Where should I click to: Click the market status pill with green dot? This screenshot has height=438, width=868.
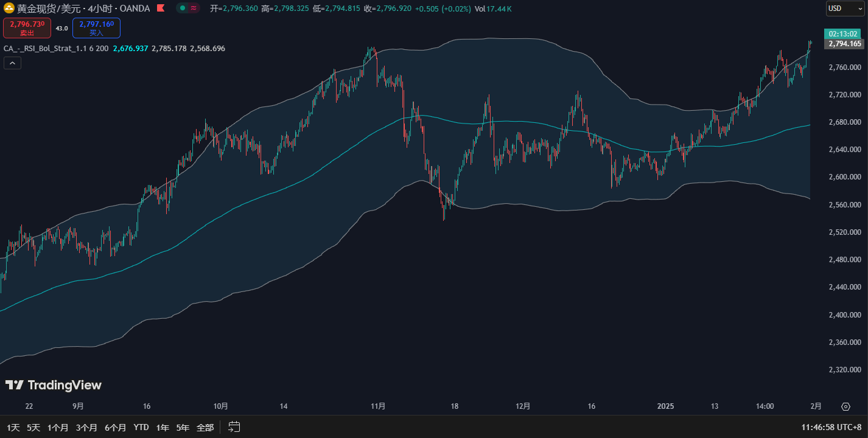pos(189,9)
